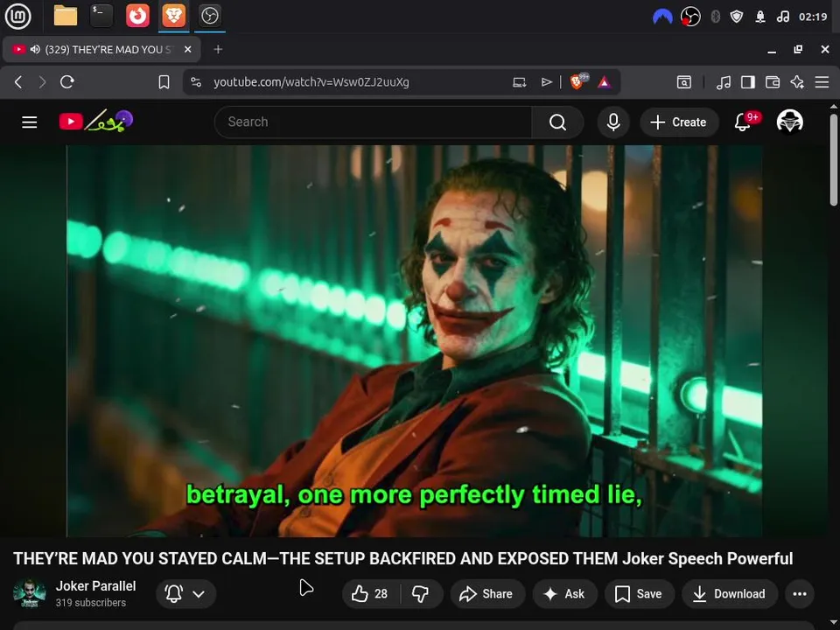Image resolution: width=840 pixels, height=630 pixels.
Task: Download this video
Action: pos(730,593)
